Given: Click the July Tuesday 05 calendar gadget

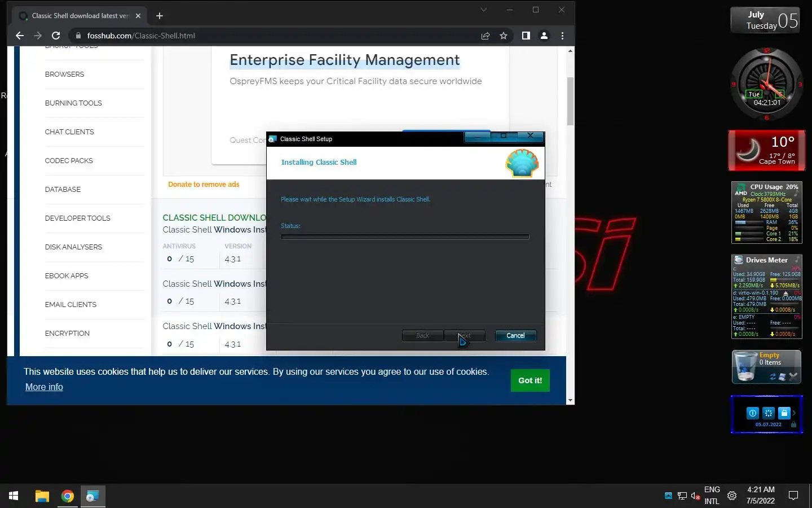Looking at the screenshot, I should pyautogui.click(x=765, y=20).
